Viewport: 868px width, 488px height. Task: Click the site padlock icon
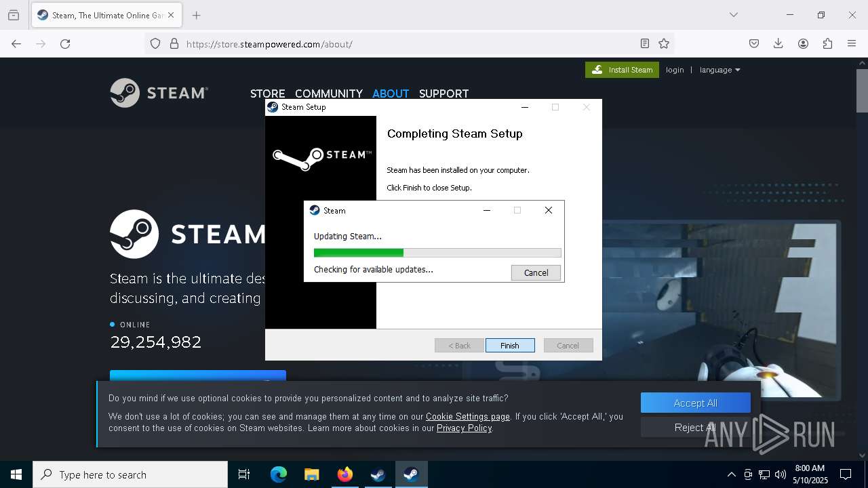(x=174, y=43)
